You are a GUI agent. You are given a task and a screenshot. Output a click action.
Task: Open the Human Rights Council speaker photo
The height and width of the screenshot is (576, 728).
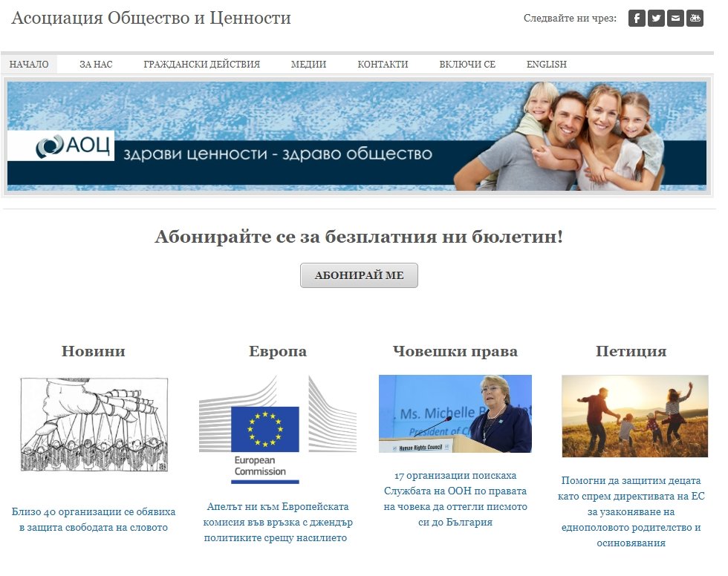coord(455,413)
